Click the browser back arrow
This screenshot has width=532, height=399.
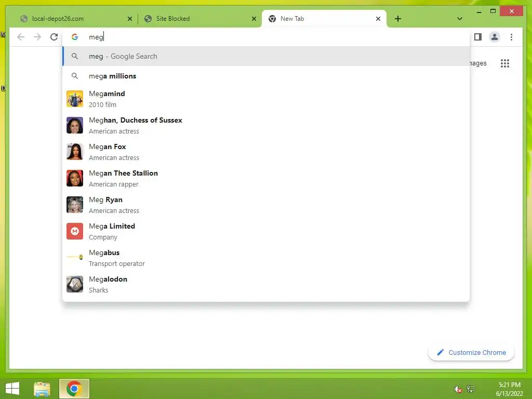[21, 37]
